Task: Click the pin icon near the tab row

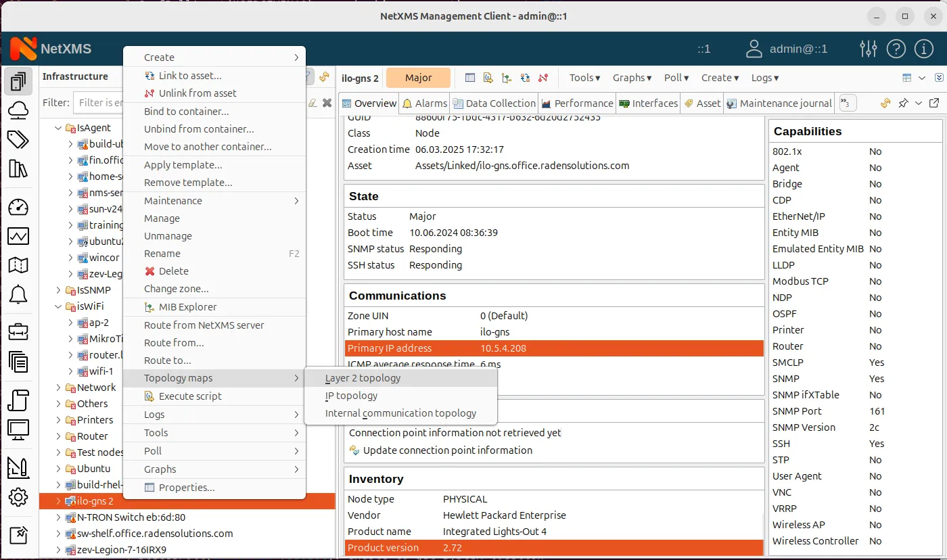Action: (904, 103)
